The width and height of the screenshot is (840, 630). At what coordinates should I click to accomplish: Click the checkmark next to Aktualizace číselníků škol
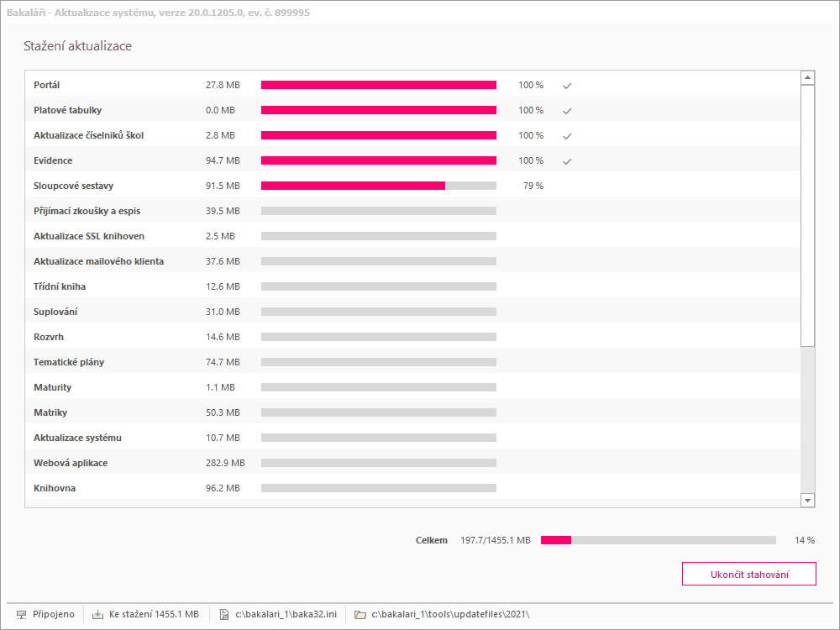coord(567,136)
